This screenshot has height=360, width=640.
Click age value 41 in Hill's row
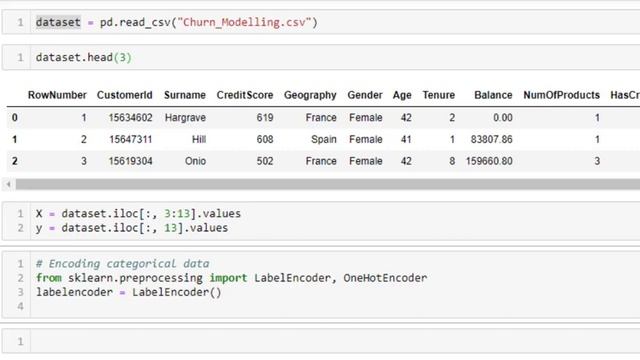tap(406, 140)
